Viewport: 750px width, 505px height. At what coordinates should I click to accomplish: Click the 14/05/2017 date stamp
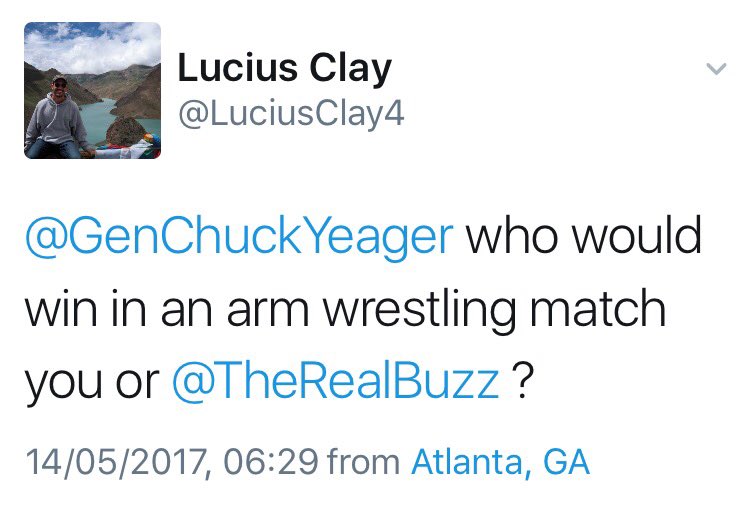pyautogui.click(x=116, y=462)
